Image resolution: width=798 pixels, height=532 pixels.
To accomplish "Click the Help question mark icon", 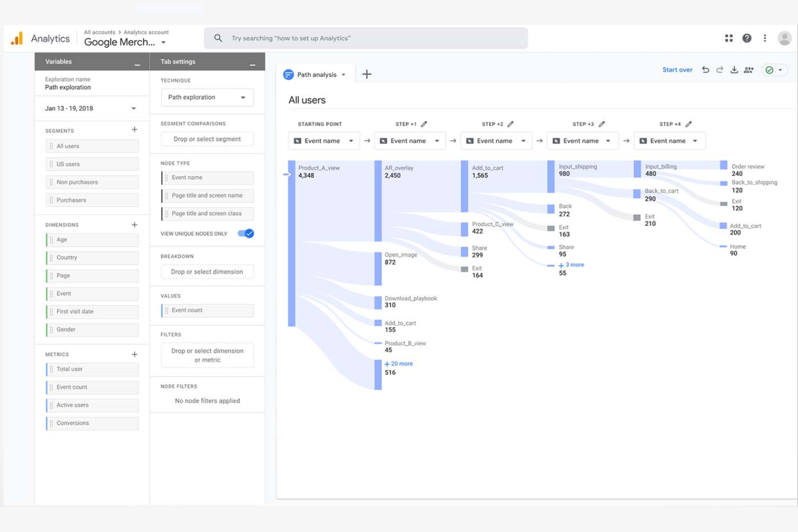I will click(x=747, y=38).
